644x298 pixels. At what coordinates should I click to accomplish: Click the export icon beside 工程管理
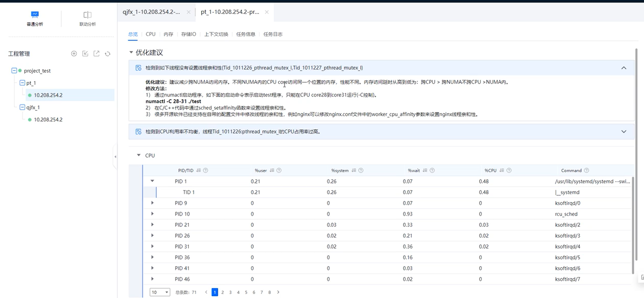tap(97, 54)
